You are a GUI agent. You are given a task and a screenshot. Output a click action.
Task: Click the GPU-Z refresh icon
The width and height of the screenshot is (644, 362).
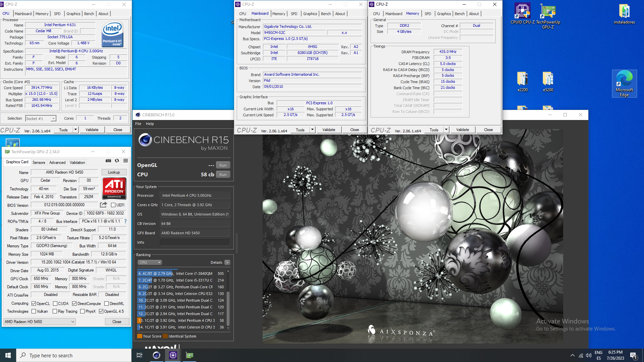[x=117, y=161]
